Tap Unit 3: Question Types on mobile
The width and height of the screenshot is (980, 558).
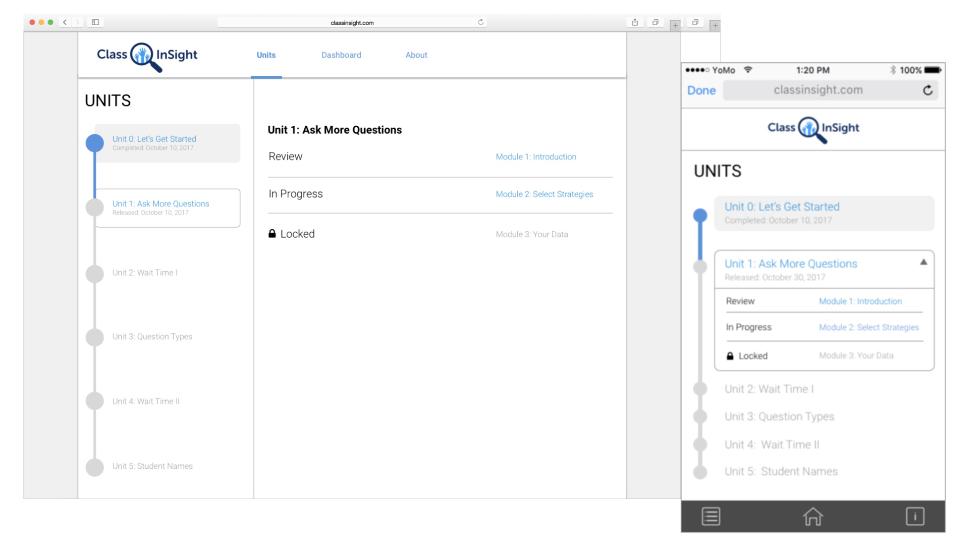[779, 417]
